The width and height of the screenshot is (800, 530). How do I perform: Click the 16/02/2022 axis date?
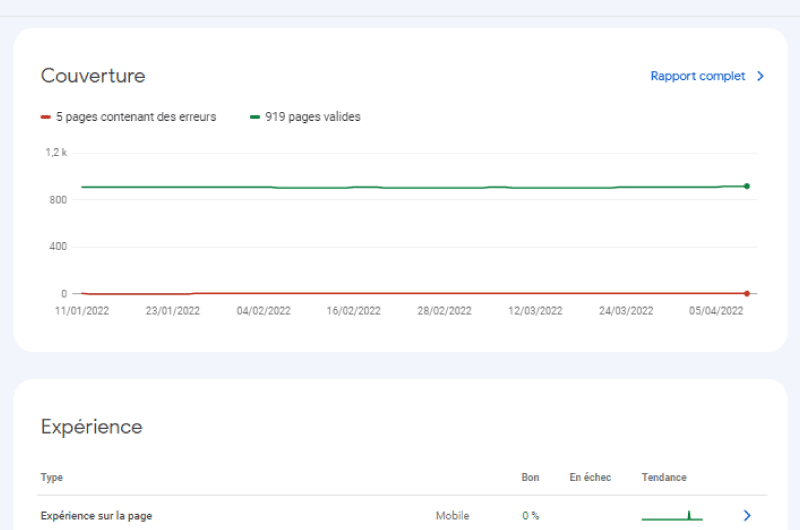354,311
